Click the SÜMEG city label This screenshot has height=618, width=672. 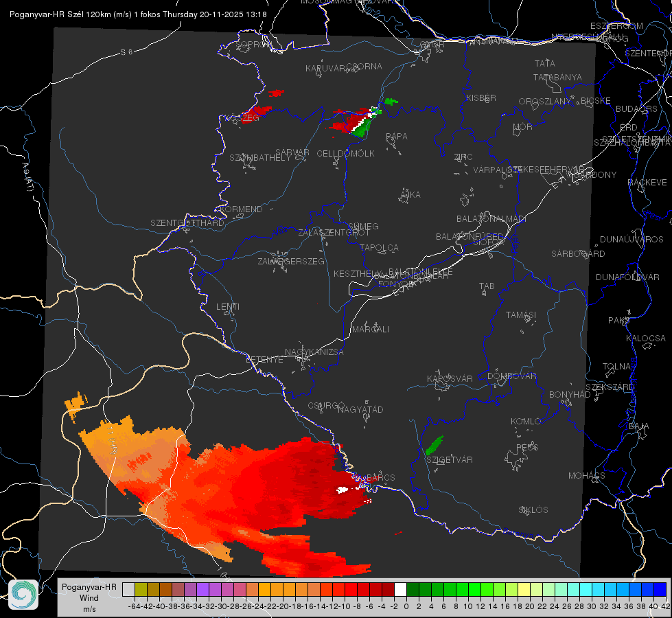[363, 226]
